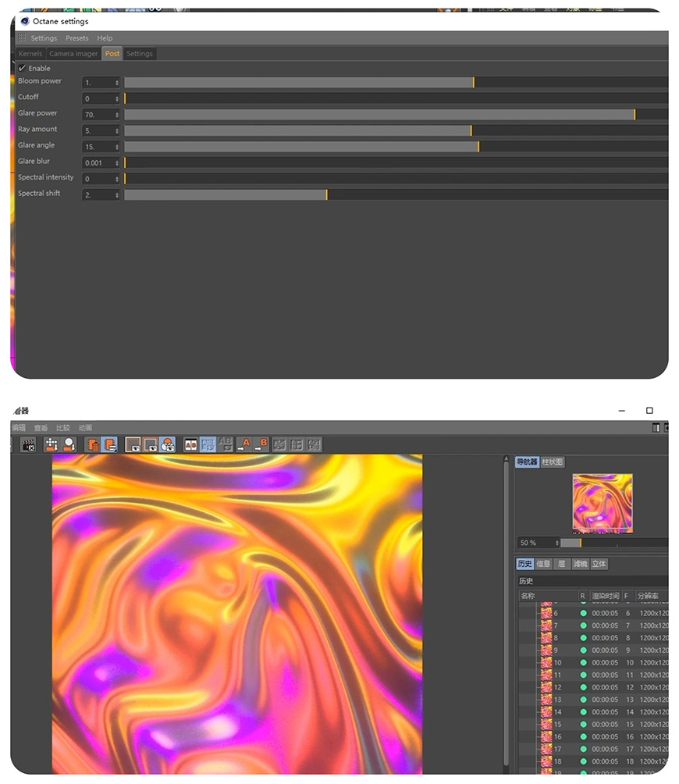Toggle the Enable checkbox in Octane Post settings
Screen dimensions: 679x784
23,68
